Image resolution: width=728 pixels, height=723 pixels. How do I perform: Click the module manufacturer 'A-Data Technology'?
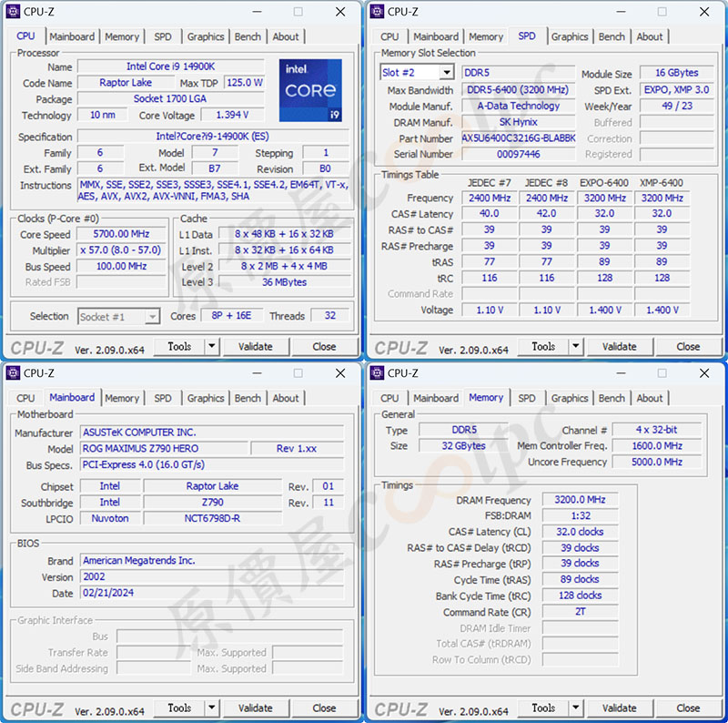click(518, 106)
